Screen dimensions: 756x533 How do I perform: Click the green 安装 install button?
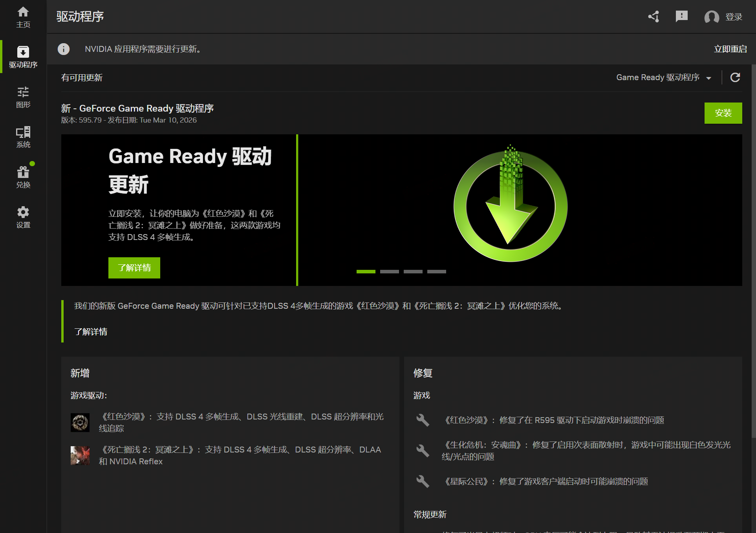pos(723,113)
